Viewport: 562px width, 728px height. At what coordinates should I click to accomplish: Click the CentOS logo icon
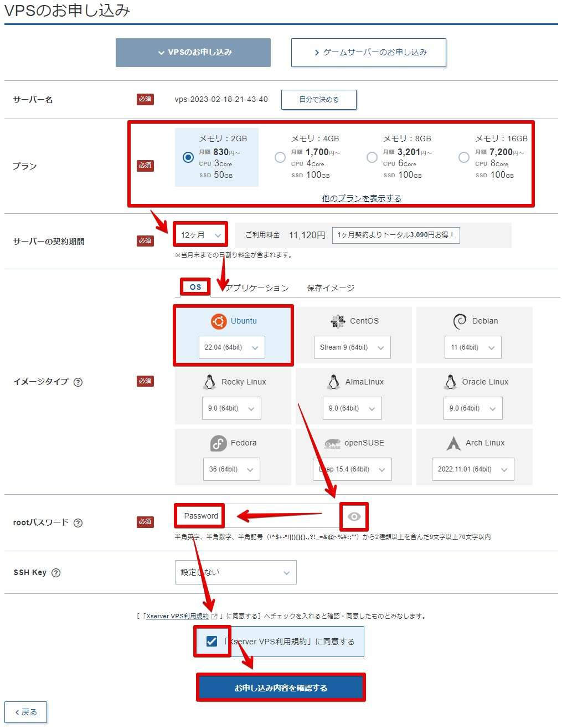338,321
